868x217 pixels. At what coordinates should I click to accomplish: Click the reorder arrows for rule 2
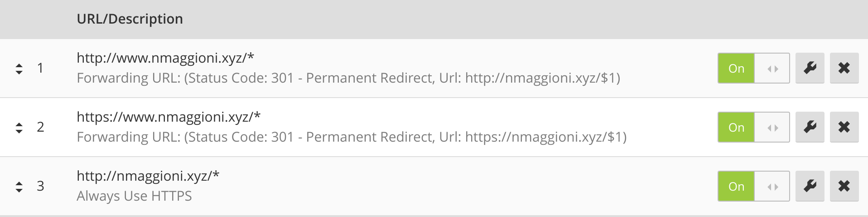click(x=19, y=128)
